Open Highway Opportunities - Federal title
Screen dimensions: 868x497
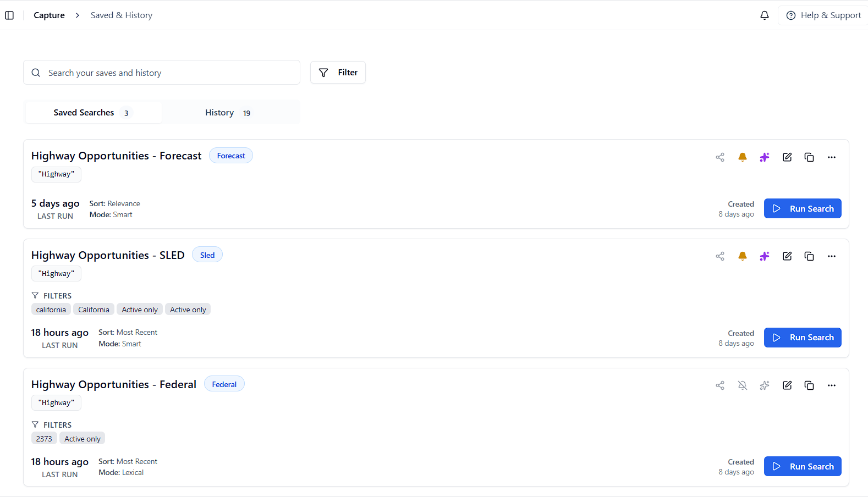click(x=114, y=384)
